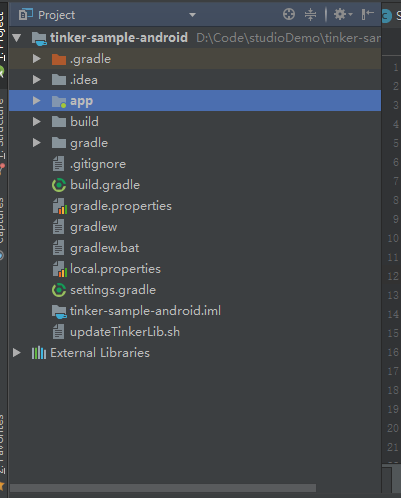Click the horizontal scrollbar of the Project panel

tap(163, 488)
